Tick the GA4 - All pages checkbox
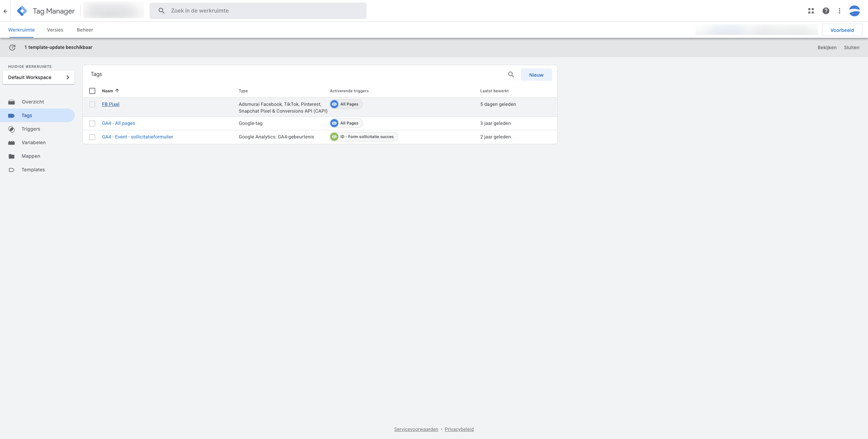The width and height of the screenshot is (868, 439). 92,123
